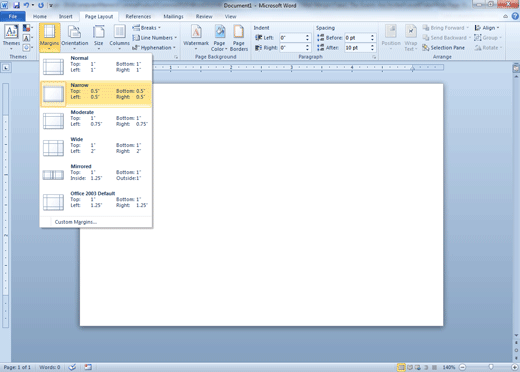Switch to the Insert tab
This screenshot has height=372, width=520.
click(x=65, y=16)
